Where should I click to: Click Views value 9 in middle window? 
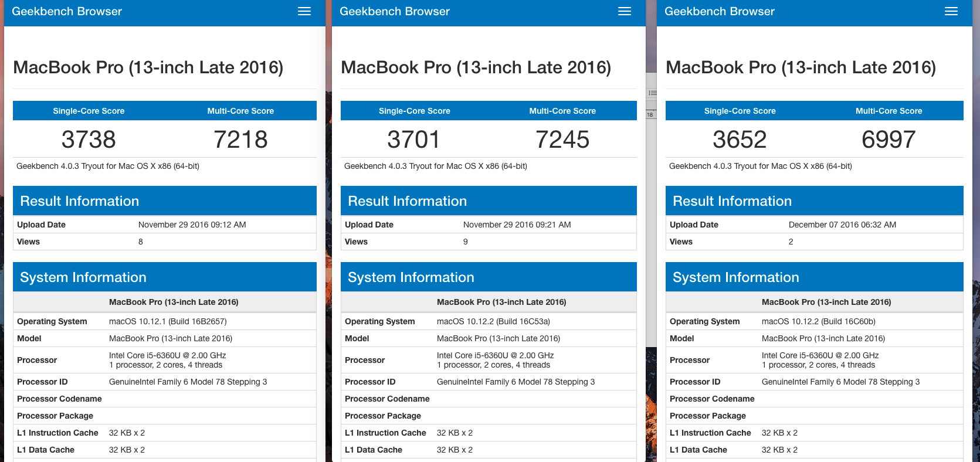(466, 242)
